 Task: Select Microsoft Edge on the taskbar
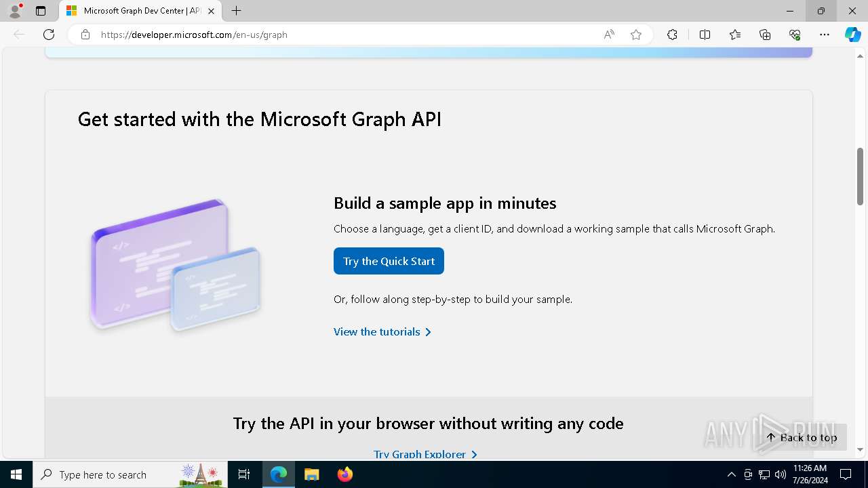(x=279, y=474)
